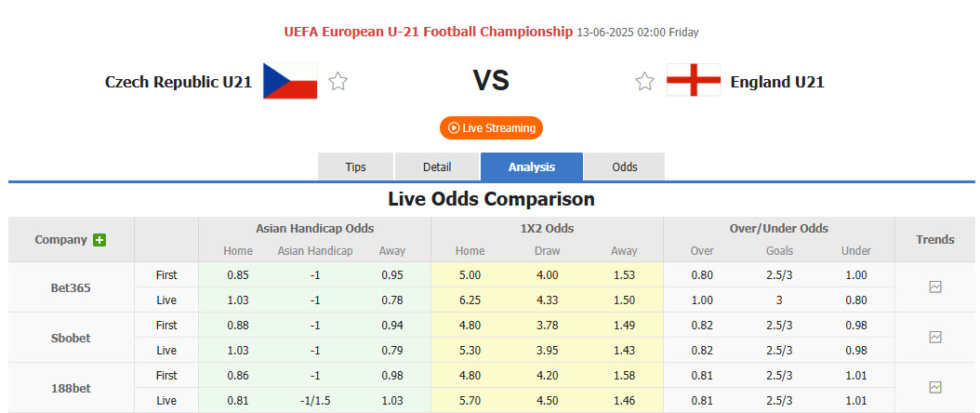Add company with green plus icon

[99, 240]
